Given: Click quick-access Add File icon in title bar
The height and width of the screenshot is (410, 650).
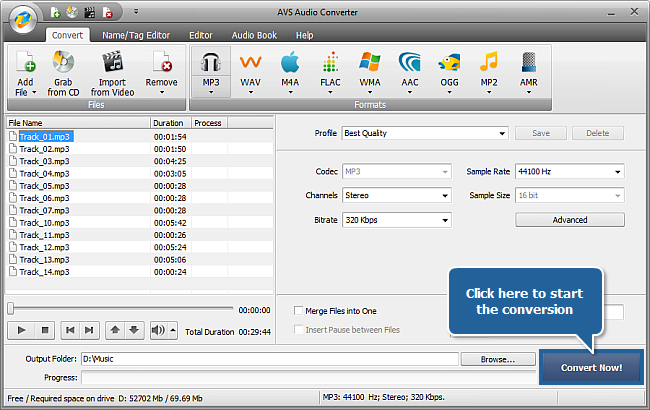Looking at the screenshot, I should click(55, 12).
